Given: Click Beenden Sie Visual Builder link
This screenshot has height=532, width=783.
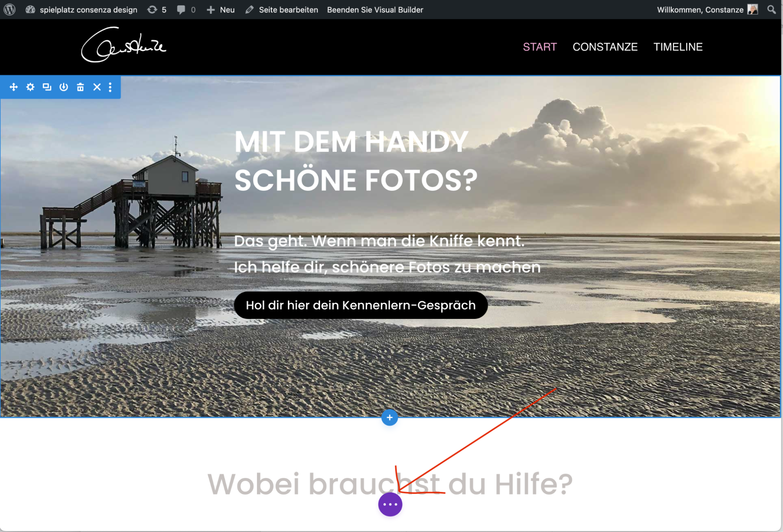Looking at the screenshot, I should (x=375, y=9).
